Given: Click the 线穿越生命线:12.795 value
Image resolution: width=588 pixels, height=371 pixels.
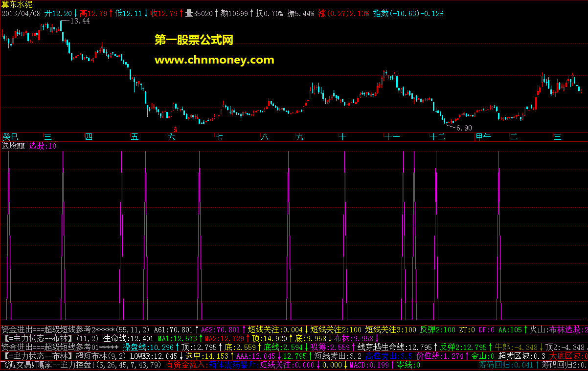Looking at the screenshot, I should pos(395,347).
